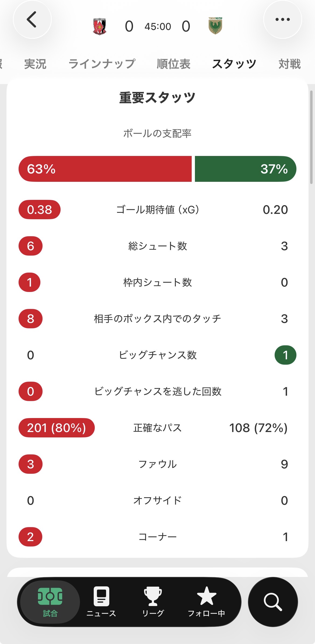Screen dimensions: 315x644
Task: Open the search magnifier button
Action: (273, 602)
